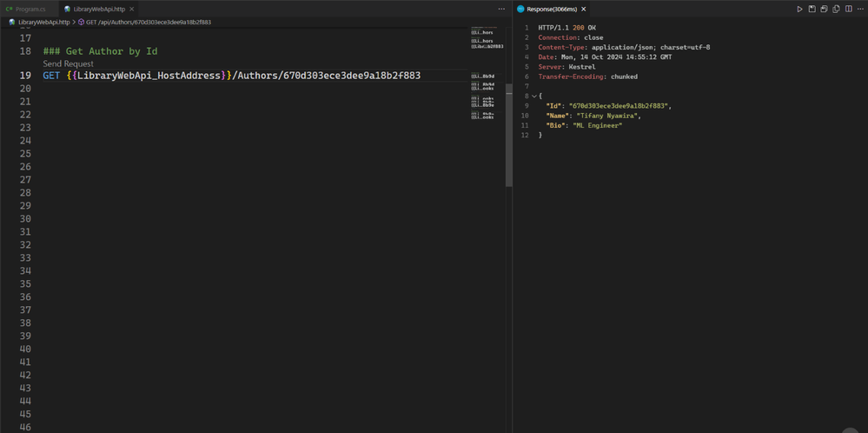Open LibraryWebApi.http breadcrumb dropdown

[x=43, y=22]
